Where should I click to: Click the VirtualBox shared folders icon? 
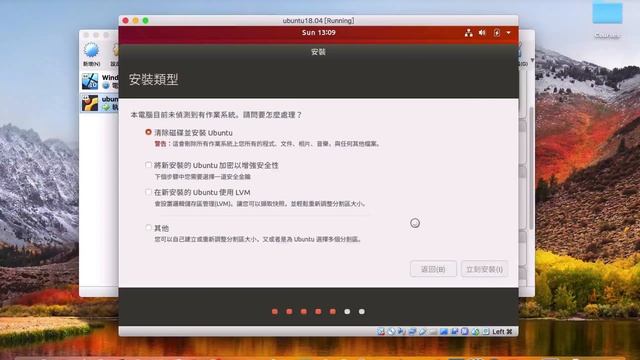[x=433, y=331]
